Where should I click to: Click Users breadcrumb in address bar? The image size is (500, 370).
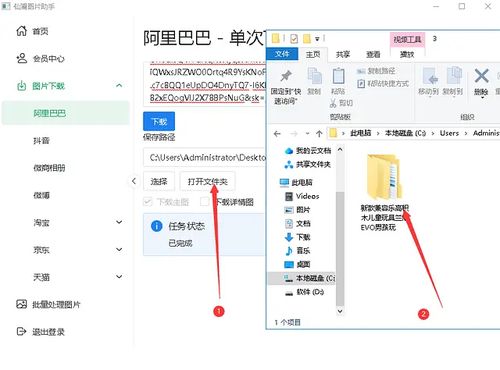coord(449,133)
